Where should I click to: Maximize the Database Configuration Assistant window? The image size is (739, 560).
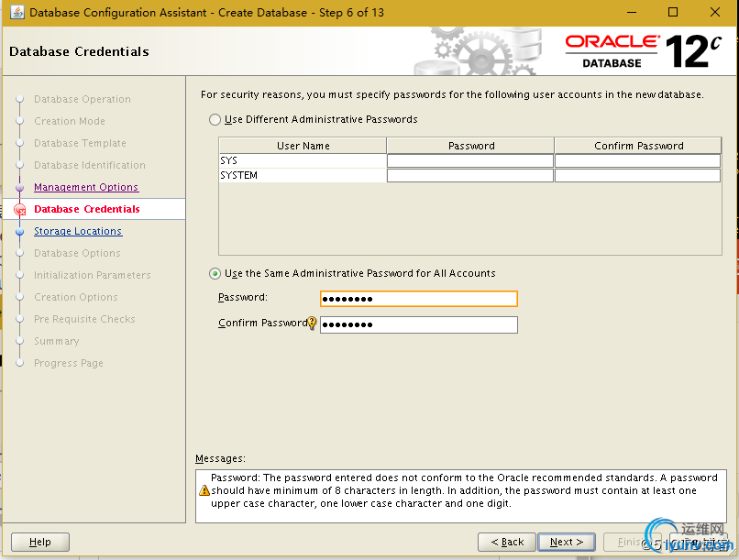[673, 12]
